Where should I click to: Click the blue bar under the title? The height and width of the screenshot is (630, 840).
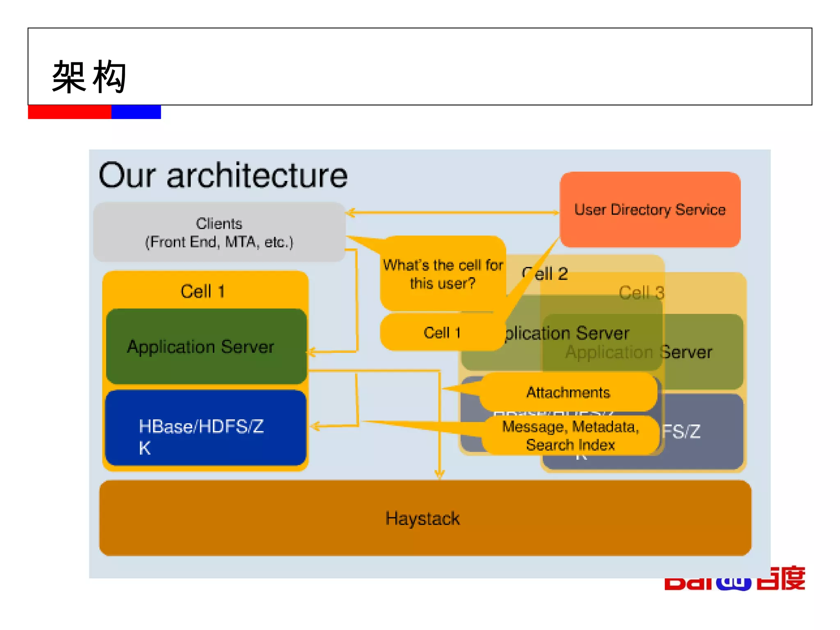click(x=136, y=112)
